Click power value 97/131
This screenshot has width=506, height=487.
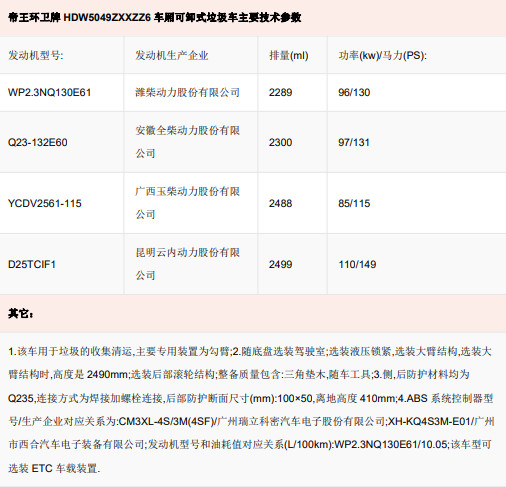(354, 142)
